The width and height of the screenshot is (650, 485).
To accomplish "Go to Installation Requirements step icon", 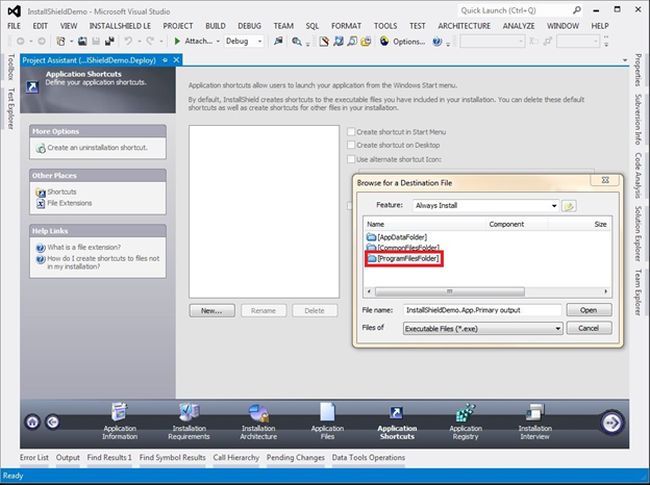I will [x=189, y=412].
